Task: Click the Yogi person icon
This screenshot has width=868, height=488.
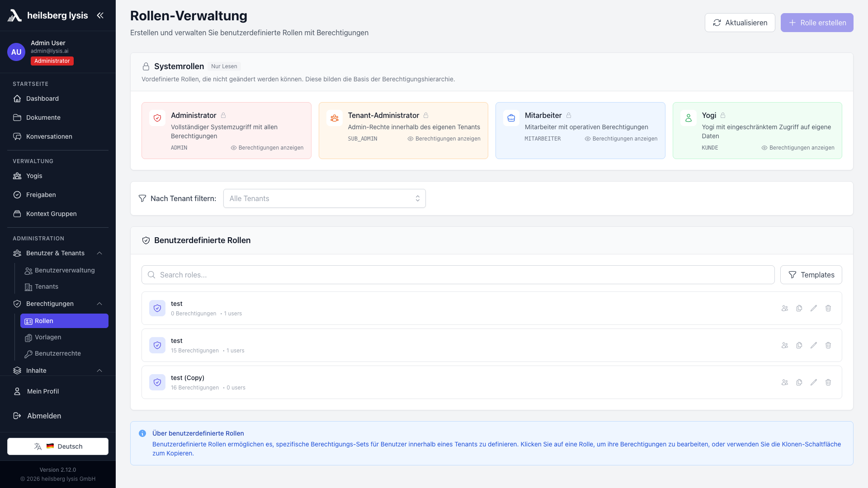Action: 688,118
